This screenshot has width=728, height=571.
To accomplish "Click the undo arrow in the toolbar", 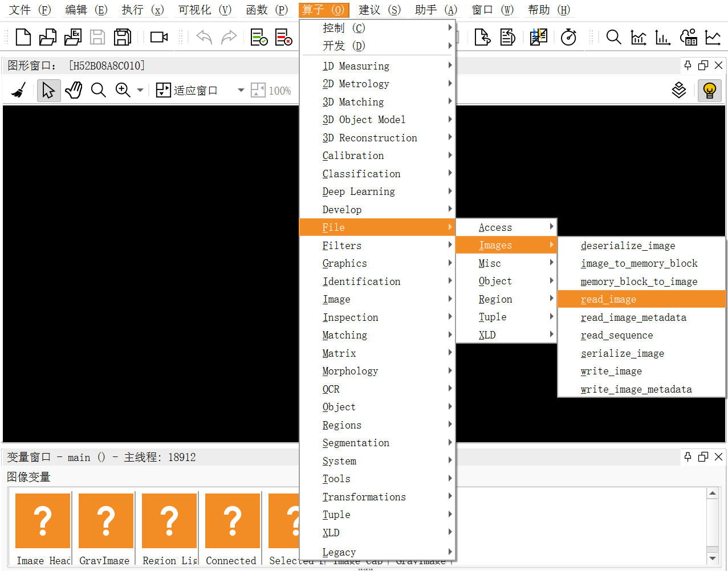I will (x=204, y=37).
